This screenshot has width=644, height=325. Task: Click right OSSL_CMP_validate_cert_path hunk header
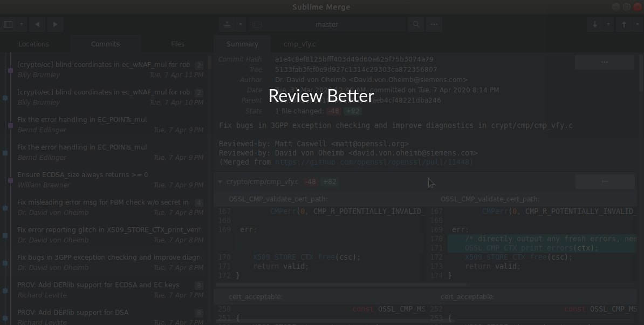[490, 199]
